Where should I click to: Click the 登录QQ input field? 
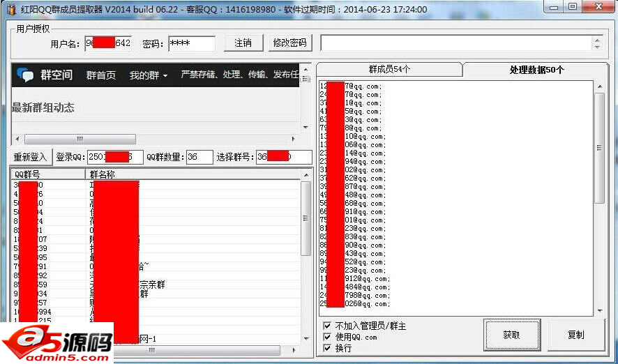pos(115,157)
